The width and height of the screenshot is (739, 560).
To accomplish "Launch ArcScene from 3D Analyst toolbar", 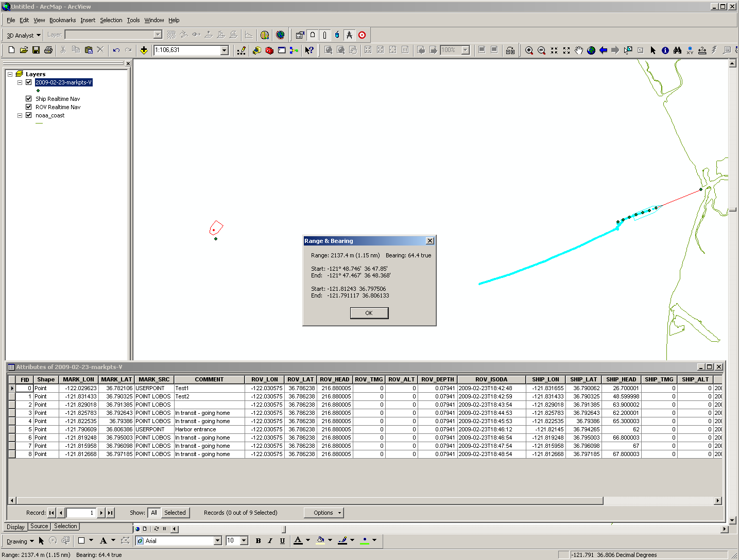I will point(265,35).
